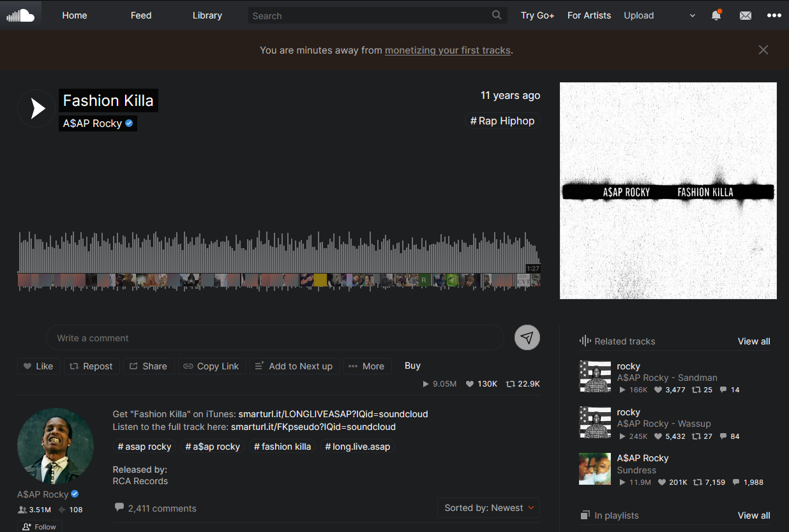Click the Rap Hiphop genre tag

(x=503, y=121)
